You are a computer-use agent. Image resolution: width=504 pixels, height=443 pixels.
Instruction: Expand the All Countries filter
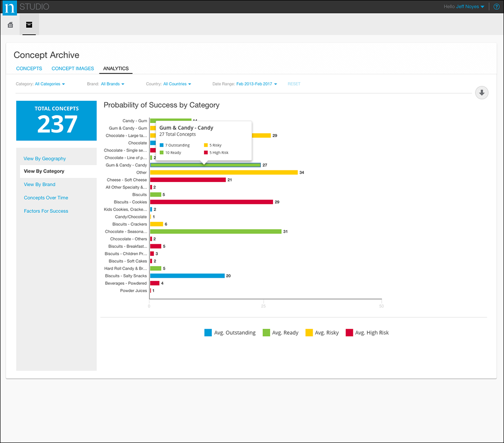tap(177, 84)
